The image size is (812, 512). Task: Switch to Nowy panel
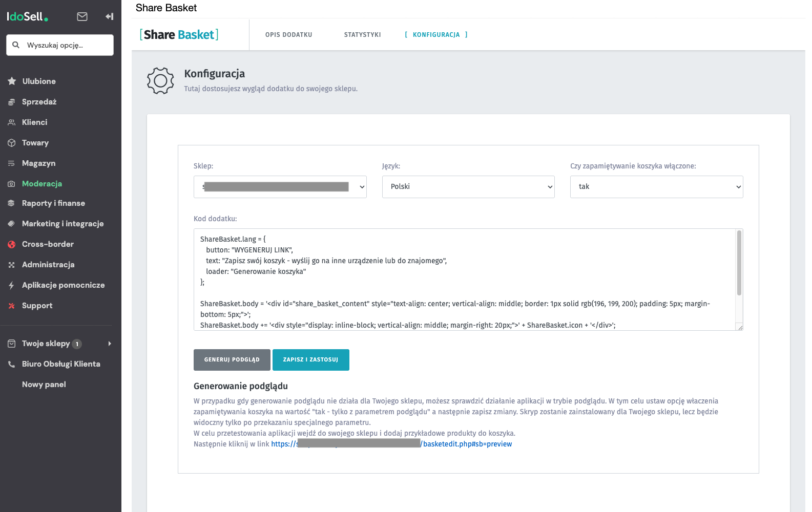[x=44, y=385]
